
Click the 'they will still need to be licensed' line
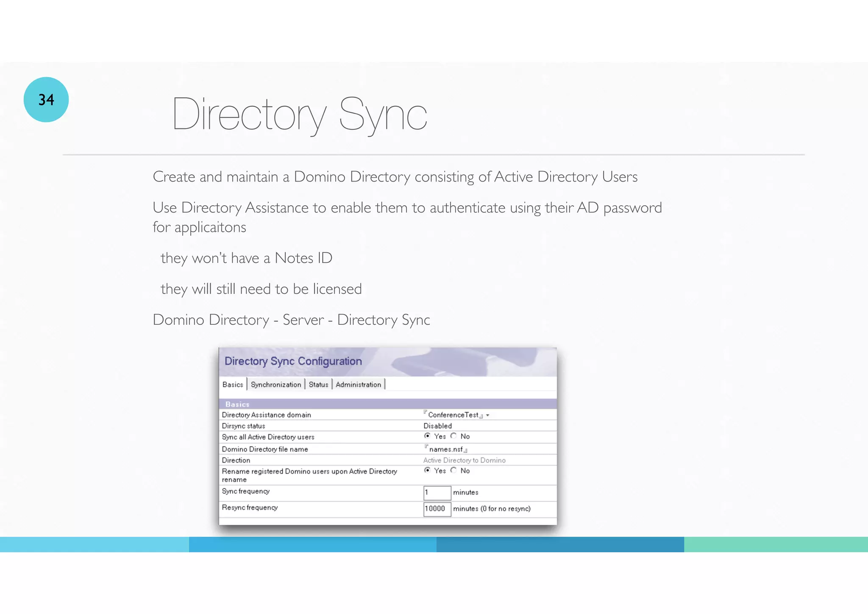(x=261, y=289)
